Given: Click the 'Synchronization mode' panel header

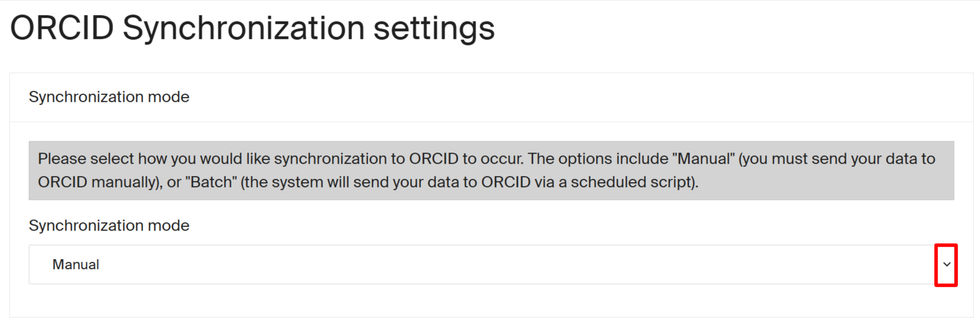Looking at the screenshot, I should (109, 97).
